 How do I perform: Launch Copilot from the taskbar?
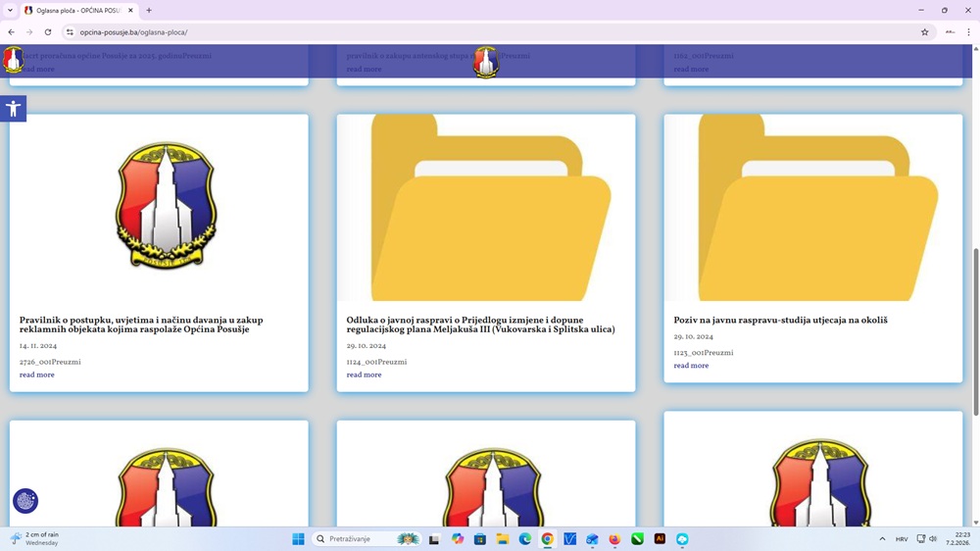[458, 538]
